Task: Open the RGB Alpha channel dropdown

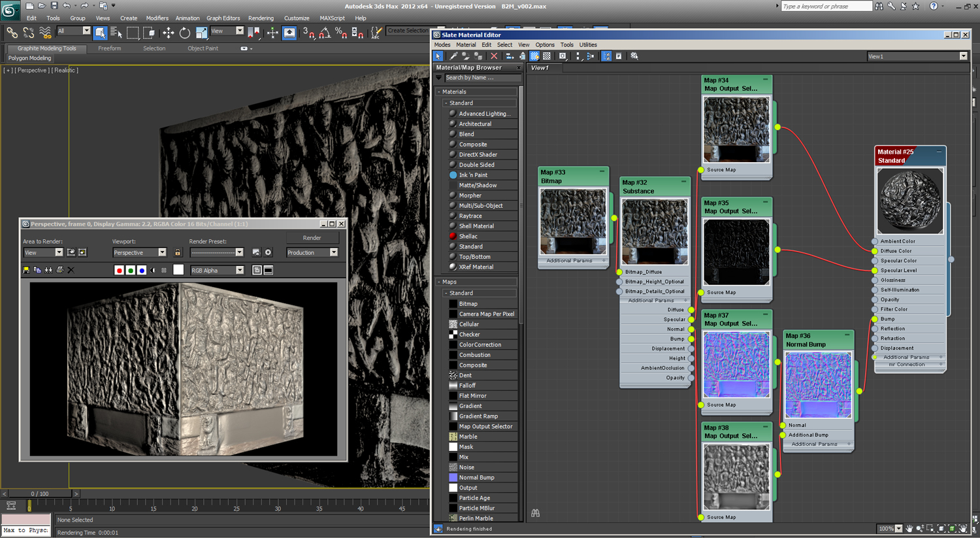Action: click(217, 270)
